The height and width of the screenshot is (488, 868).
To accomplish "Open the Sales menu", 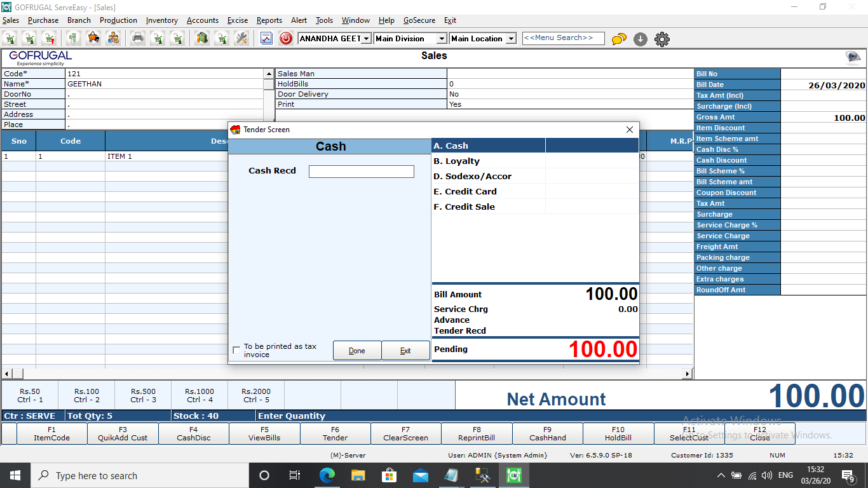I will pos(11,20).
